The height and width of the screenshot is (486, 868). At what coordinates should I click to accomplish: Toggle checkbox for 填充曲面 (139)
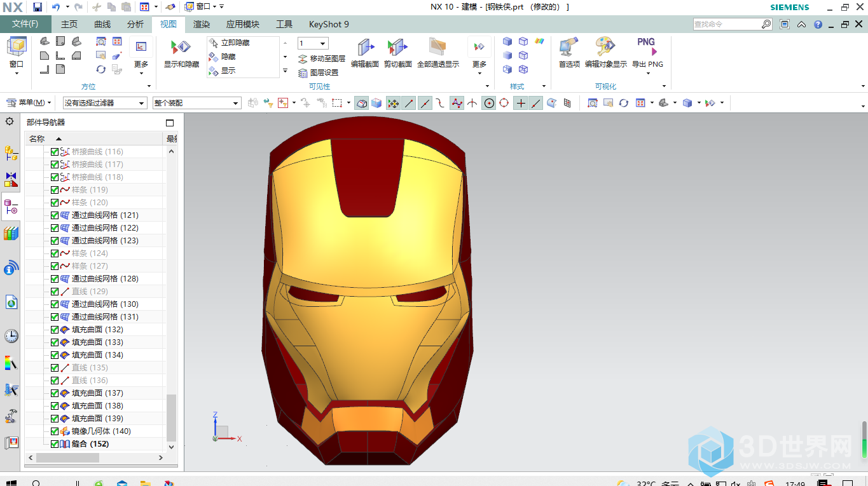pos(54,419)
